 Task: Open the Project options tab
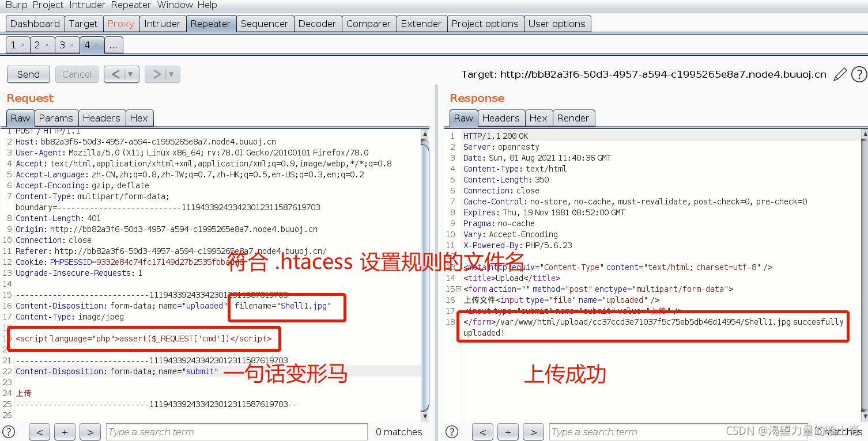tap(485, 24)
